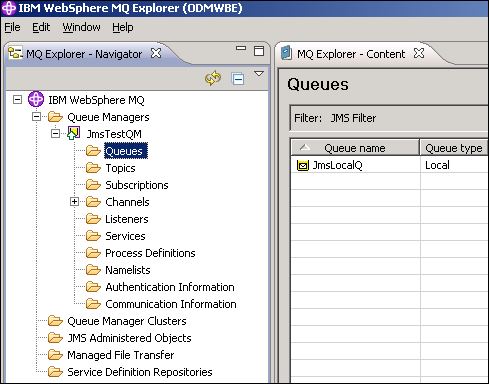This screenshot has height=384, width=489.
Task: Minimize the Navigator panel
Action: 241,48
